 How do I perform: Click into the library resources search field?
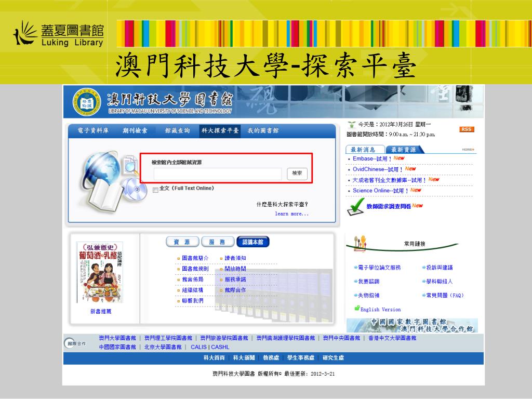pos(218,174)
